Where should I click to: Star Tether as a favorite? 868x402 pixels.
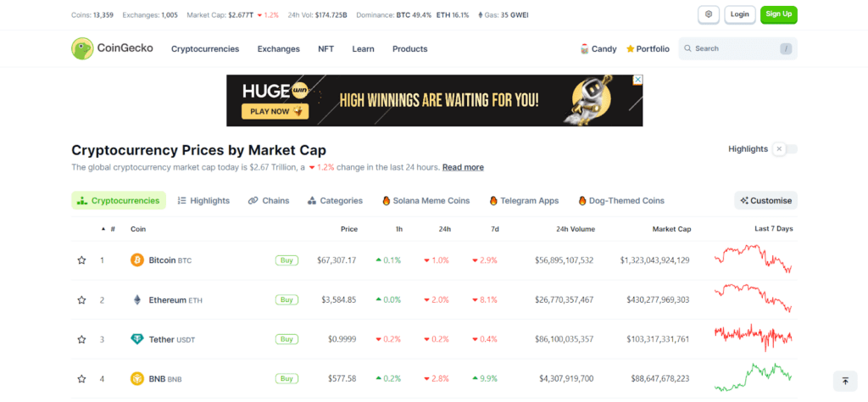pyautogui.click(x=81, y=339)
